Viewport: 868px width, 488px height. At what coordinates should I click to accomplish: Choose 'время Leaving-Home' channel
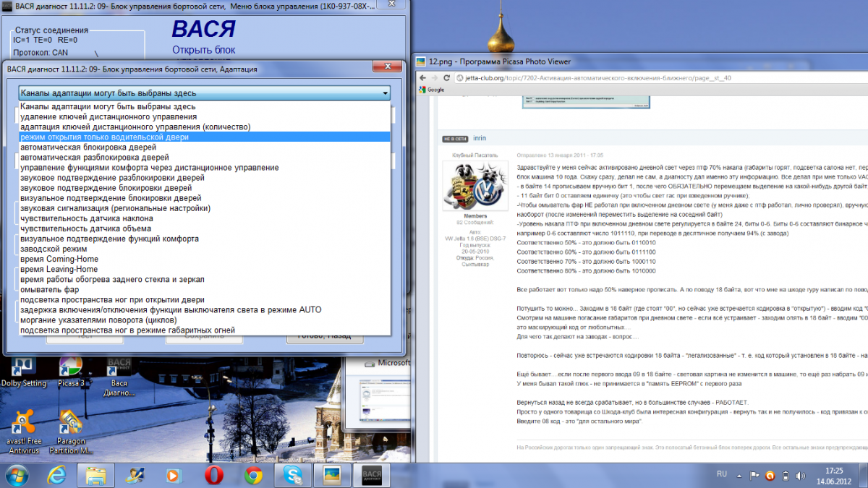[x=204, y=269]
